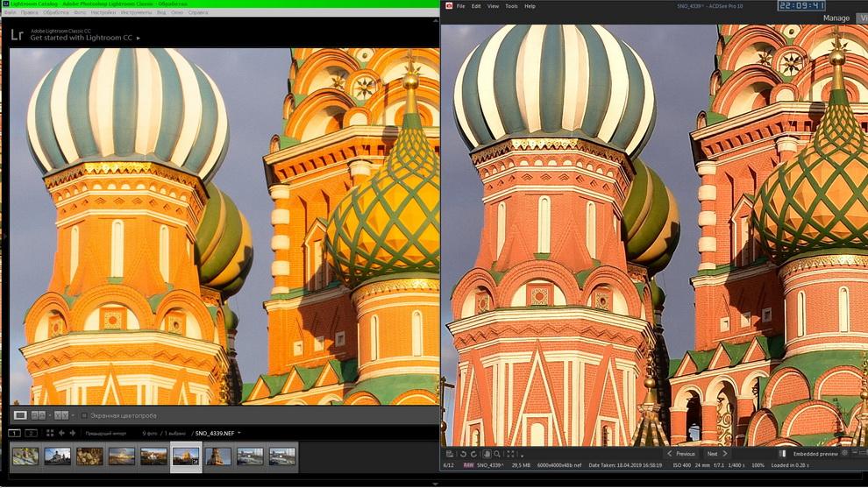868x488 pixels.
Task: Click the 22:09:41 clock display
Action: [801, 6]
